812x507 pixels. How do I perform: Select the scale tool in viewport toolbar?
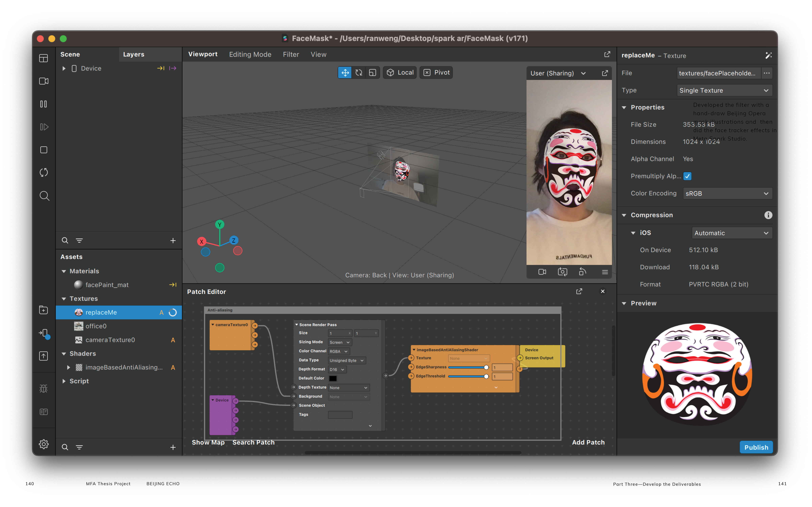click(x=373, y=73)
